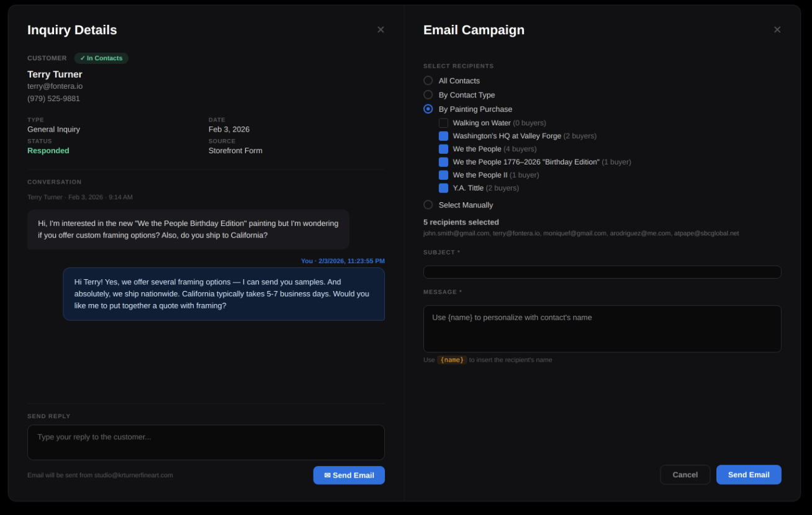Select the By Contact Type radio option
Viewport: 812px width, 515px height.
(428, 95)
